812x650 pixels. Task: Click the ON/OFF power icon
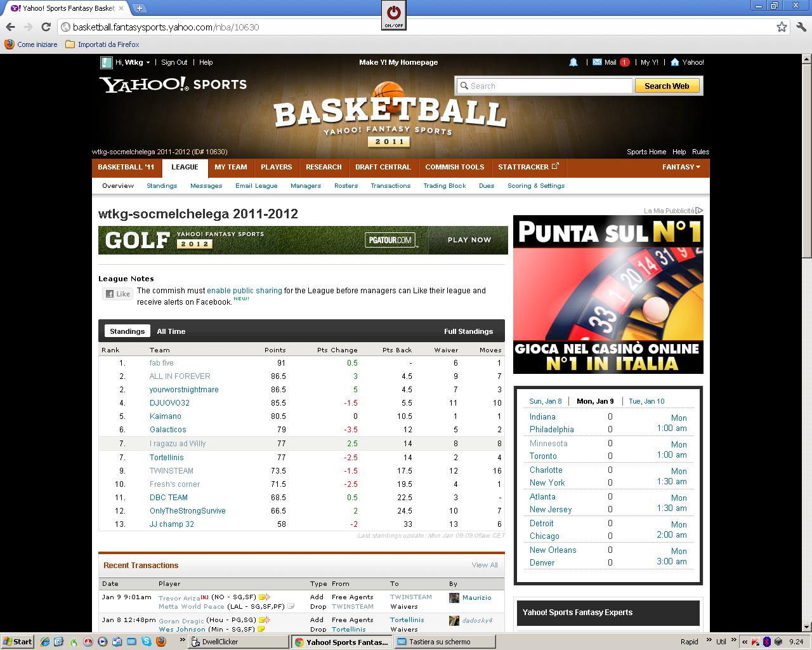(393, 15)
